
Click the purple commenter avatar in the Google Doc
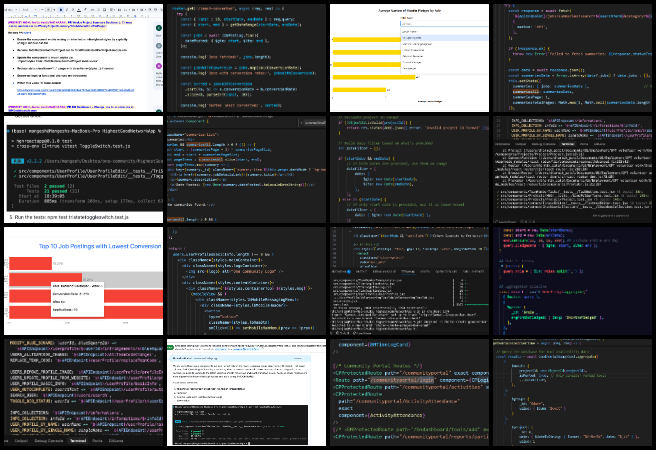(x=159, y=66)
